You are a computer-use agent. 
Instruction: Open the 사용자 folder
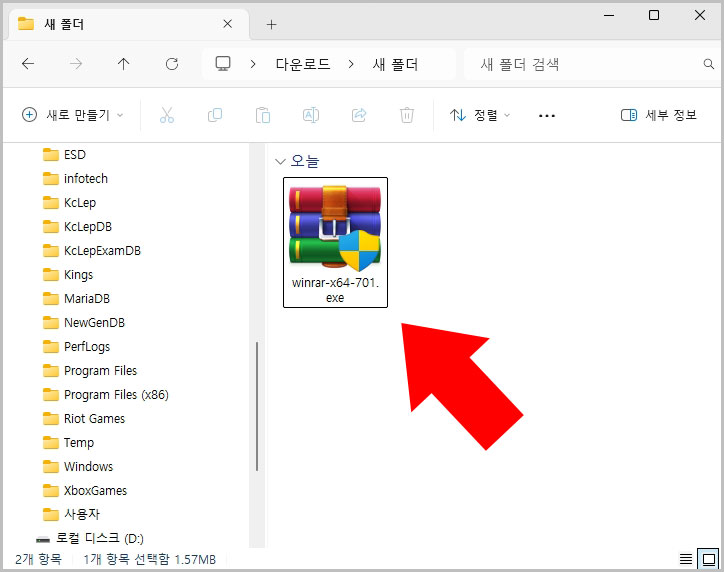(x=71, y=514)
